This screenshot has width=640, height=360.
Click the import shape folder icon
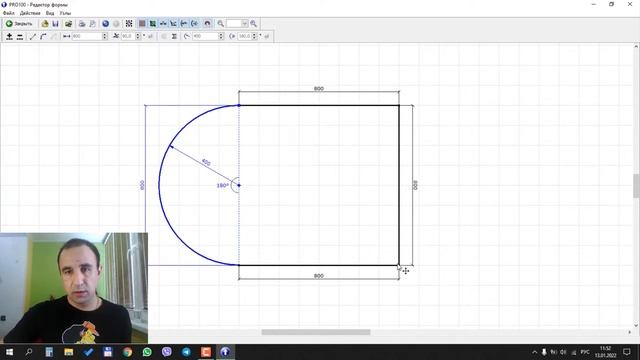click(x=68, y=24)
